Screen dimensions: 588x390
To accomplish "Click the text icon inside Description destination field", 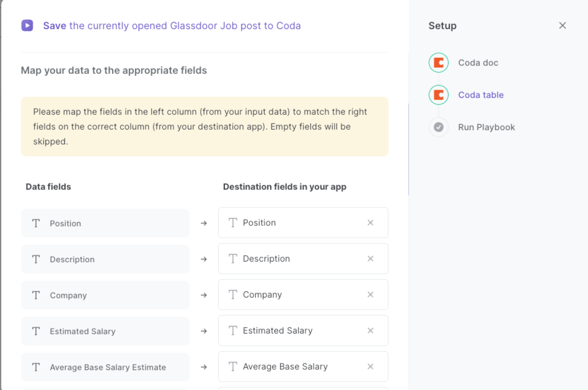I will (233, 259).
